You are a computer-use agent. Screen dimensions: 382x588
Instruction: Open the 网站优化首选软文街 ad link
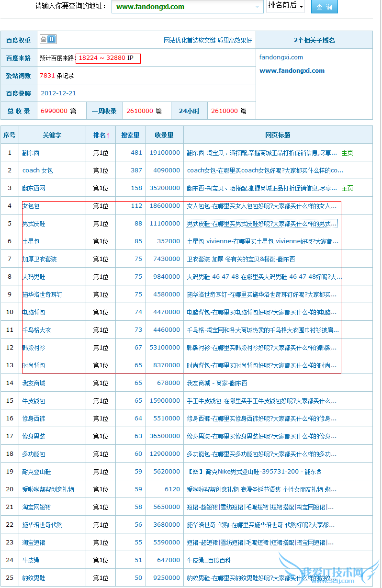click(208, 40)
